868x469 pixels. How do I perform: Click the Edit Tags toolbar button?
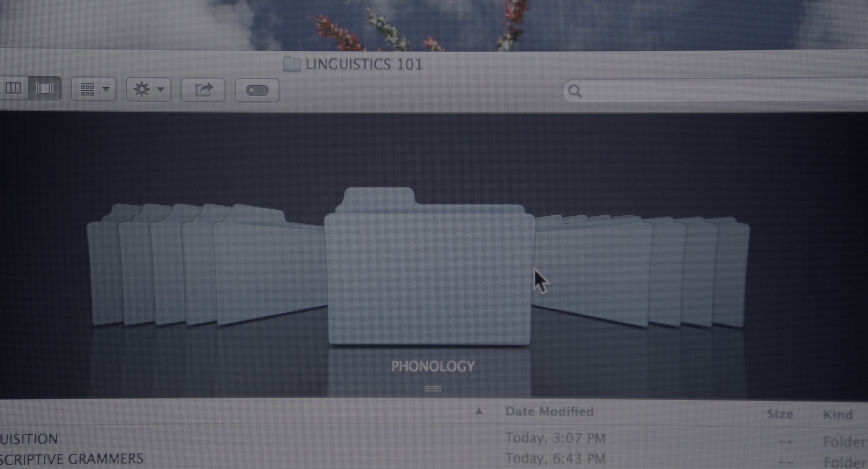tap(257, 90)
